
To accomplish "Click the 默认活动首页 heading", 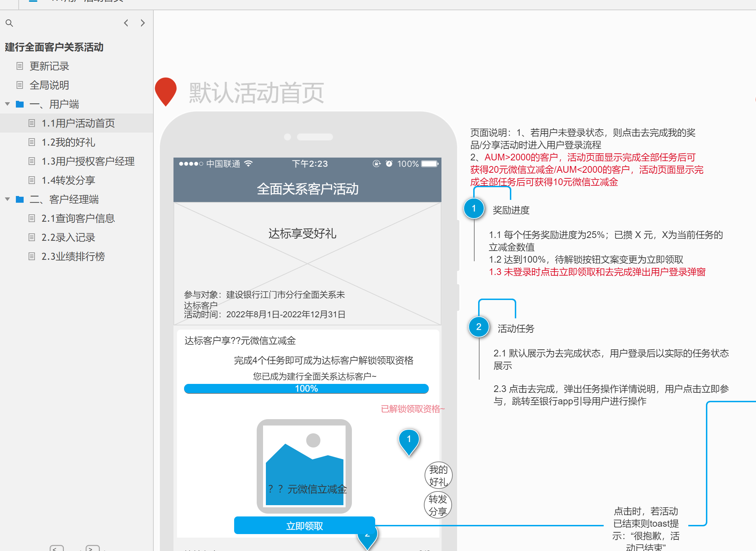I will click(x=256, y=93).
